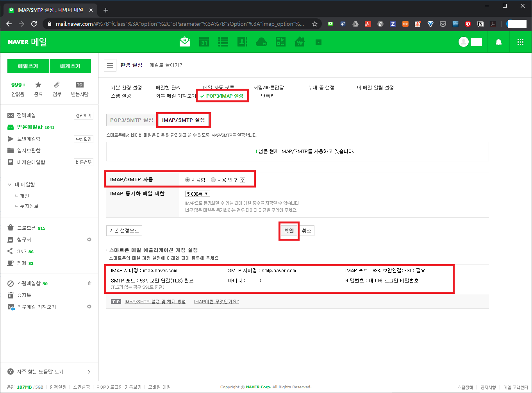
Task: Toggle the hamburger menu beside 환경 설정
Action: [x=110, y=65]
